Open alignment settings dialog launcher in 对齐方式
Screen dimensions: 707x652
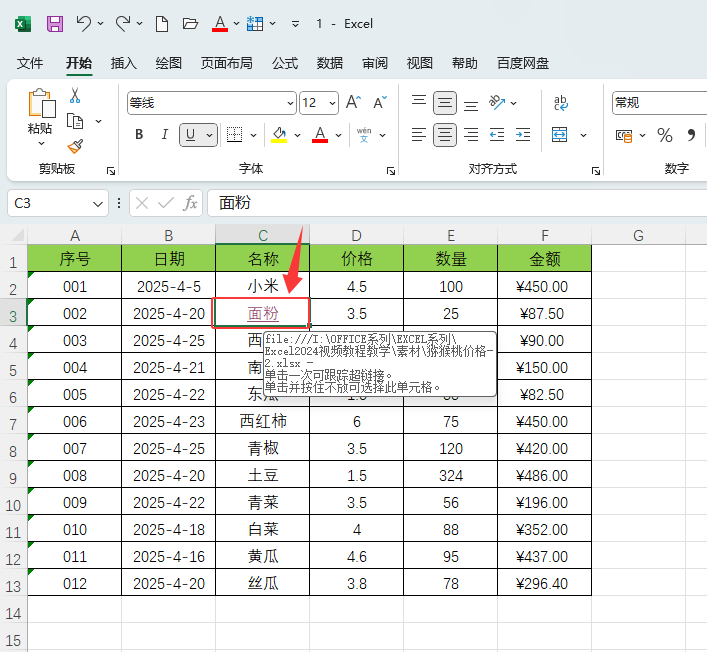(596, 171)
